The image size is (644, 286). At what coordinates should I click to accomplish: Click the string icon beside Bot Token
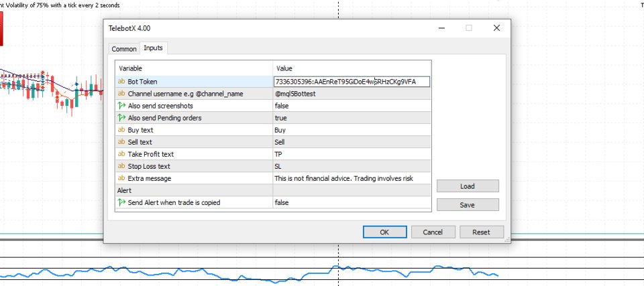(121, 82)
